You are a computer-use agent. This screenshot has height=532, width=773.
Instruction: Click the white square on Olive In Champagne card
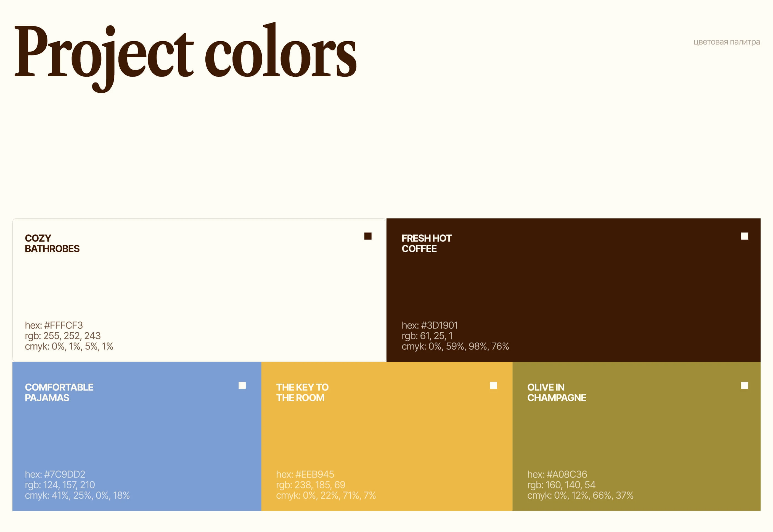point(744,385)
